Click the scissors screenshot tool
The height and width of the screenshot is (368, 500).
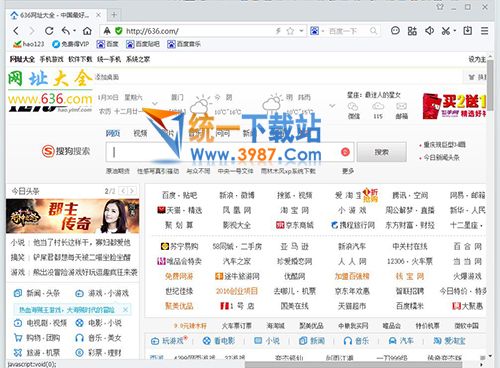446,31
